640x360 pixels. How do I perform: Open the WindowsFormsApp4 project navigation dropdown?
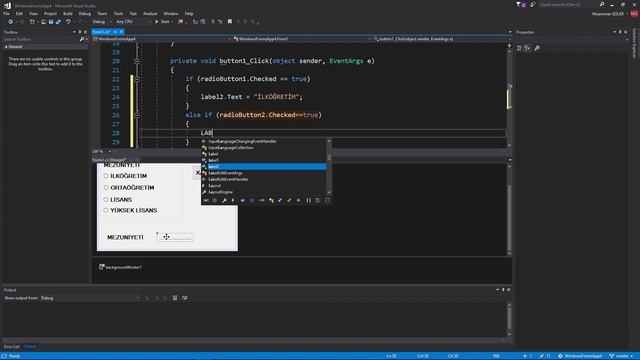(x=162, y=39)
